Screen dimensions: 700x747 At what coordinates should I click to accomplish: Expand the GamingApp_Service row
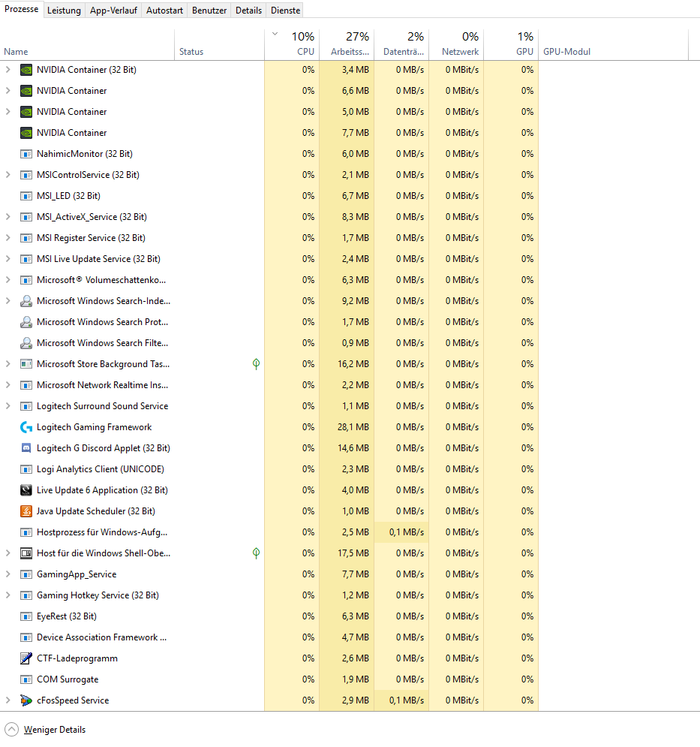point(8,574)
